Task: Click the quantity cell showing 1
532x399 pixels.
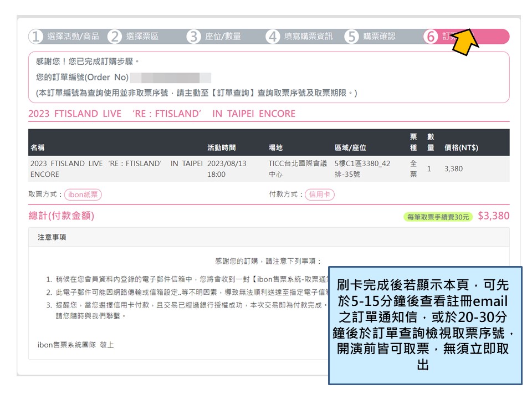Action: tap(429, 168)
